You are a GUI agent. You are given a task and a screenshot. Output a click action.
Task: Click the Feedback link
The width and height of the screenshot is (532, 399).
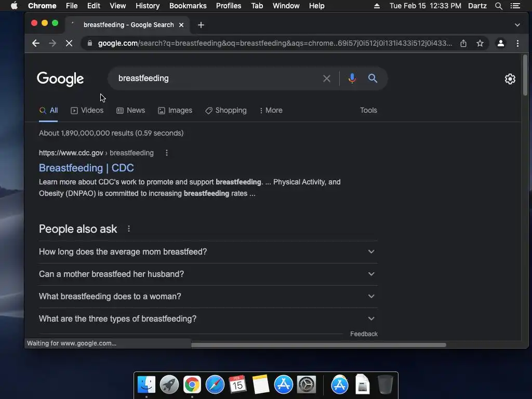tap(364, 334)
